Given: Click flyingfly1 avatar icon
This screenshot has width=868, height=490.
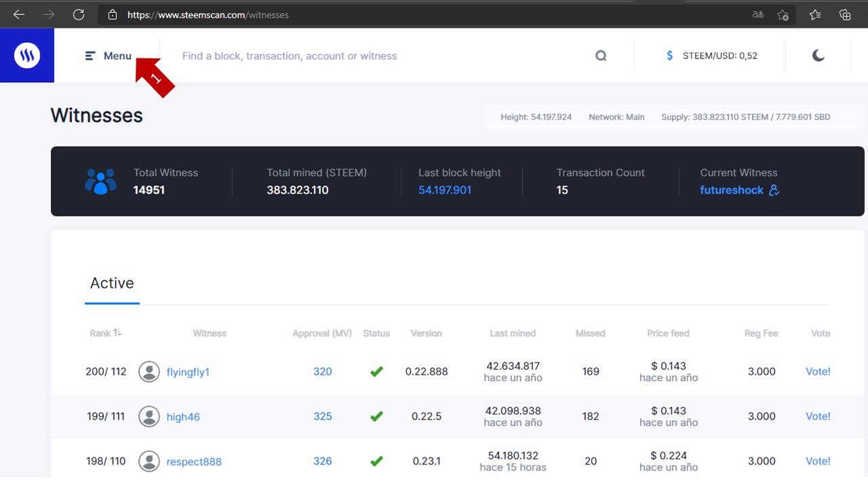Looking at the screenshot, I should pos(149,372).
